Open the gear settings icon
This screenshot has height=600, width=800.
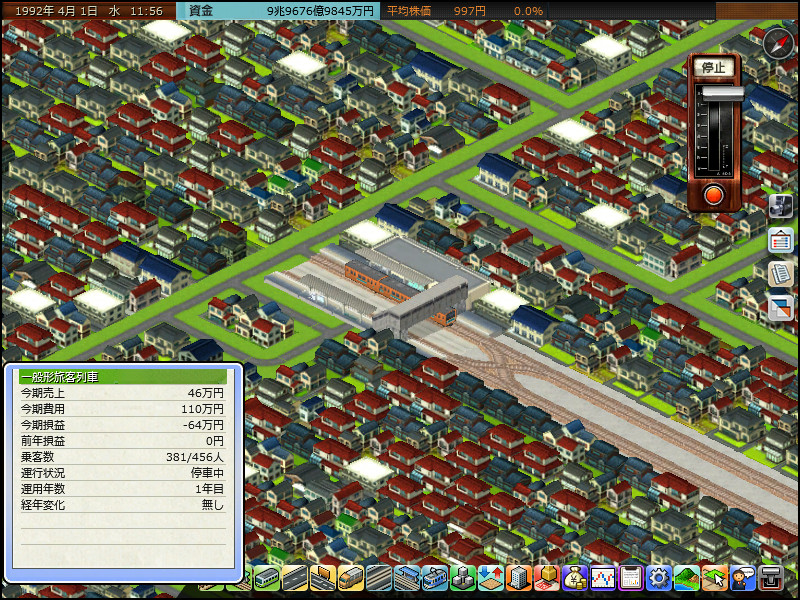pyautogui.click(x=659, y=578)
